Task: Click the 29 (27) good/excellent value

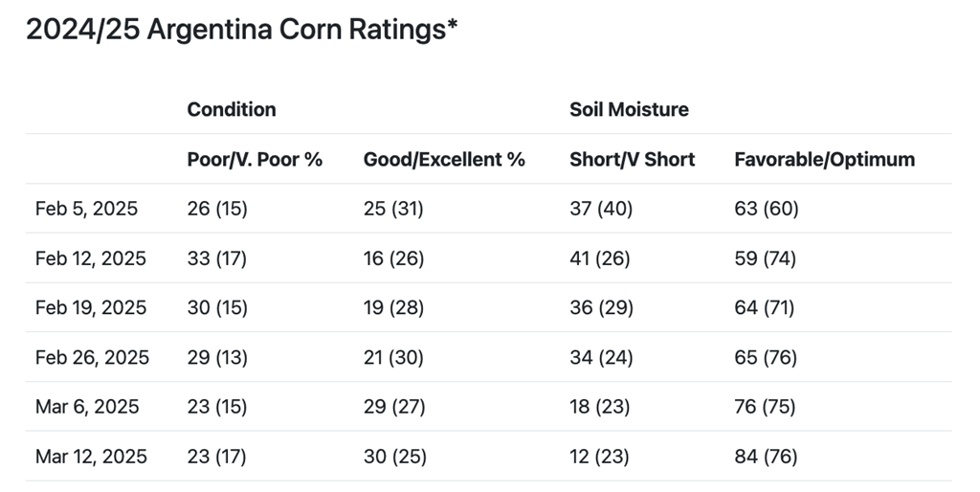Action: tap(393, 407)
